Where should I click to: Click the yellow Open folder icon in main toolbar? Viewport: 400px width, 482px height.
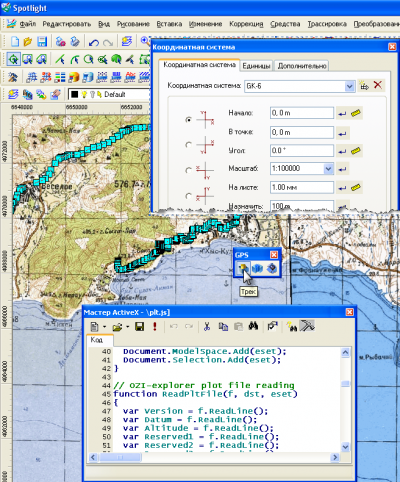click(28, 42)
